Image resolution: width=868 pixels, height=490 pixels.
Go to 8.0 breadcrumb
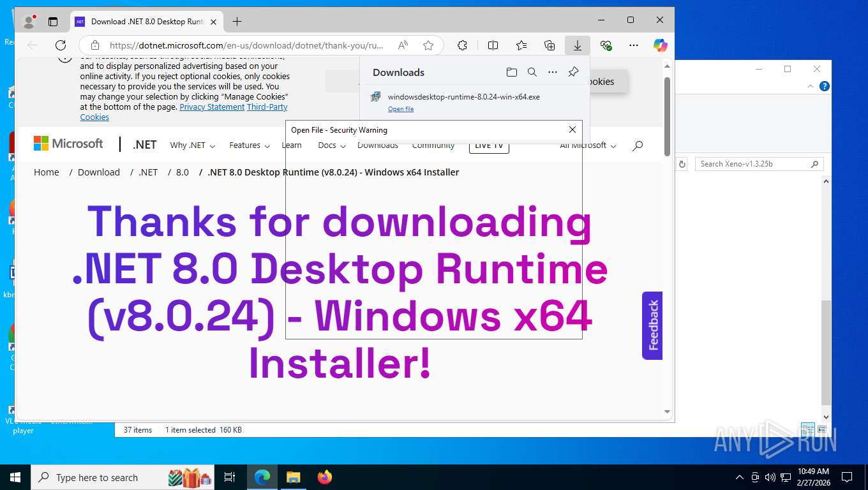pyautogui.click(x=183, y=172)
